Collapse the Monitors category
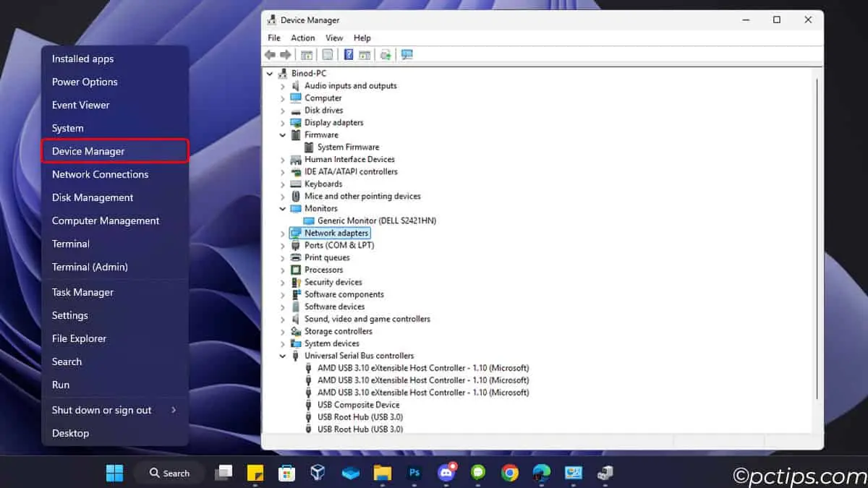The image size is (868, 488). (283, 209)
